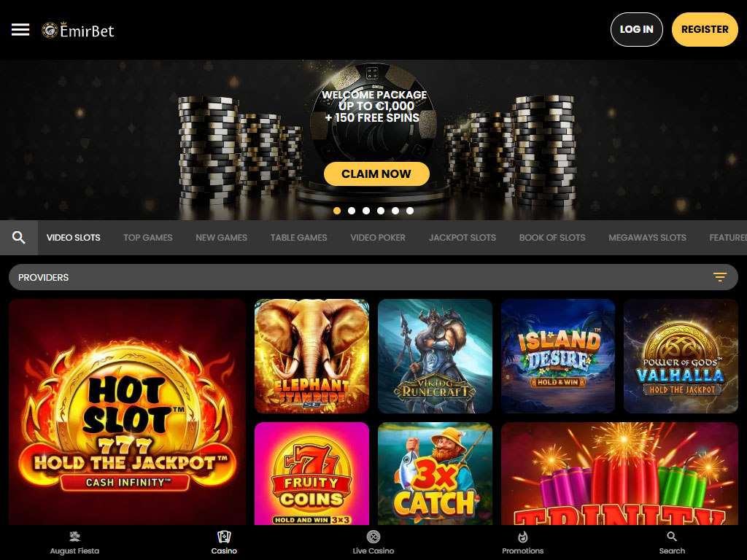Image resolution: width=747 pixels, height=560 pixels.
Task: Go to Live Casino section
Action: click(373, 542)
